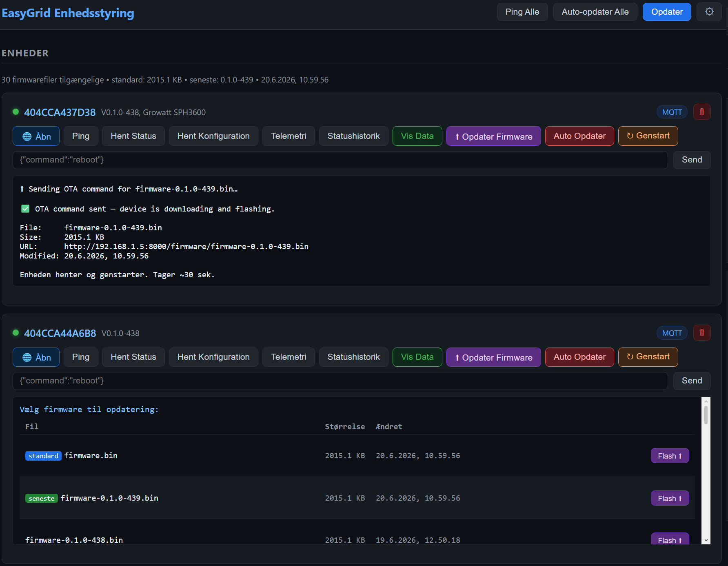Refresh the list with Opdater button

click(x=667, y=12)
